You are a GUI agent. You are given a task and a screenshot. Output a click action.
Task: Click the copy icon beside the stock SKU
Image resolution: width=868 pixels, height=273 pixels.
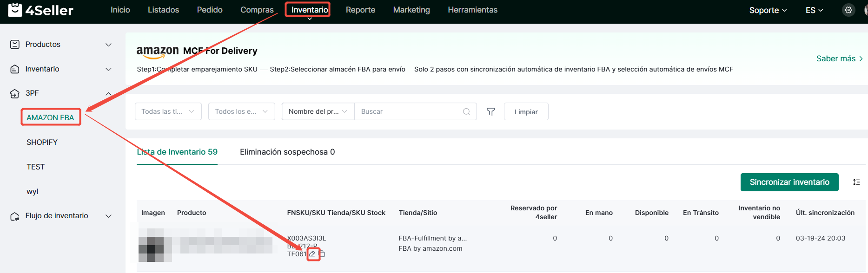click(x=322, y=254)
